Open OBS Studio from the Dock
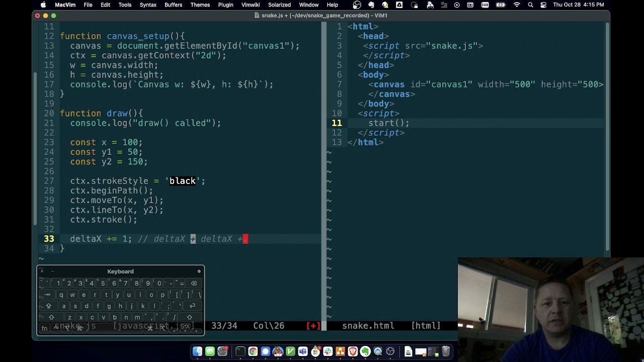This screenshot has width=644, height=362. 390,351
